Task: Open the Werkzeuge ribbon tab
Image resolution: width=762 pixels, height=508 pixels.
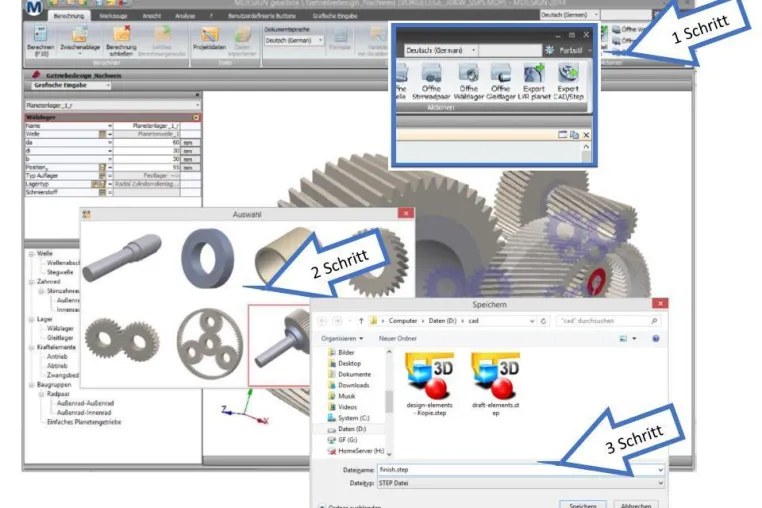Action: [x=113, y=16]
